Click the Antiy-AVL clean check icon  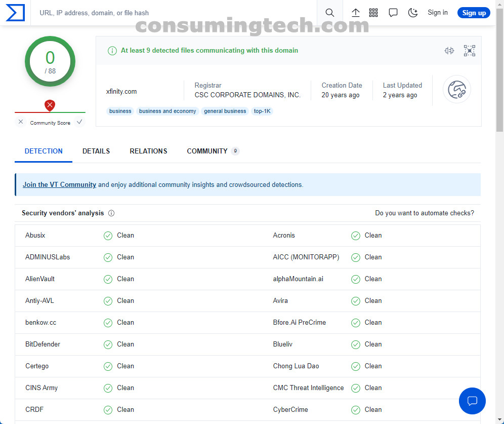pos(108,301)
